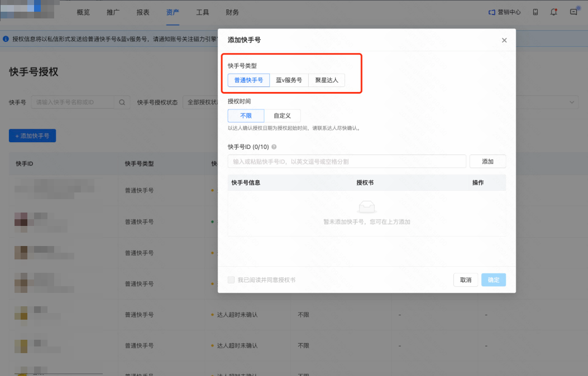The height and width of the screenshot is (376, 588).
Task: Click the 添加 button next to ID input
Action: 487,161
